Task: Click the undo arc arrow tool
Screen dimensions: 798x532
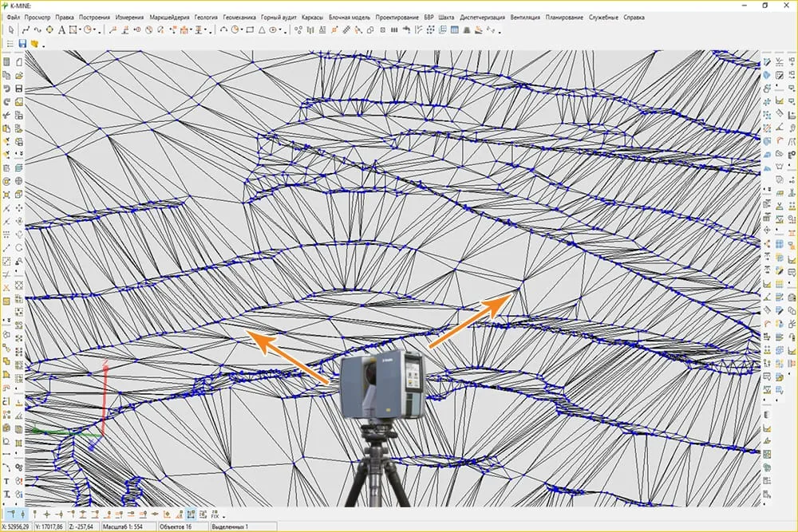Action: [223, 30]
